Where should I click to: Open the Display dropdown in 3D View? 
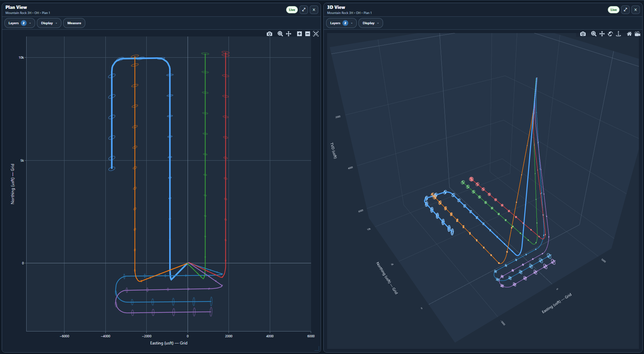371,23
